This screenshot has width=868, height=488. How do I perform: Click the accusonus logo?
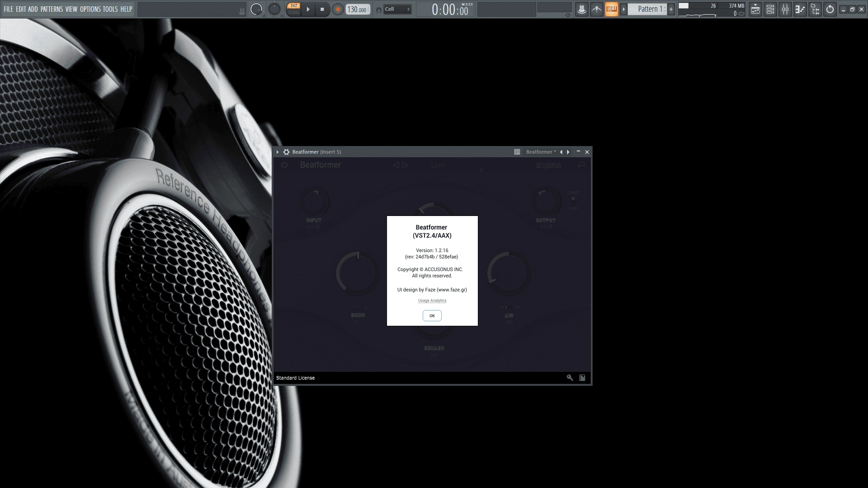[x=548, y=166]
